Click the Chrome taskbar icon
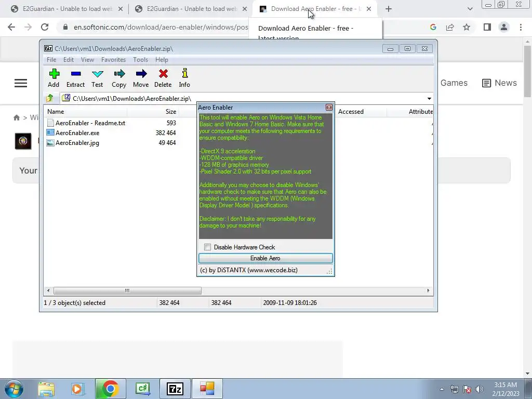The width and height of the screenshot is (532, 399). tap(110, 389)
